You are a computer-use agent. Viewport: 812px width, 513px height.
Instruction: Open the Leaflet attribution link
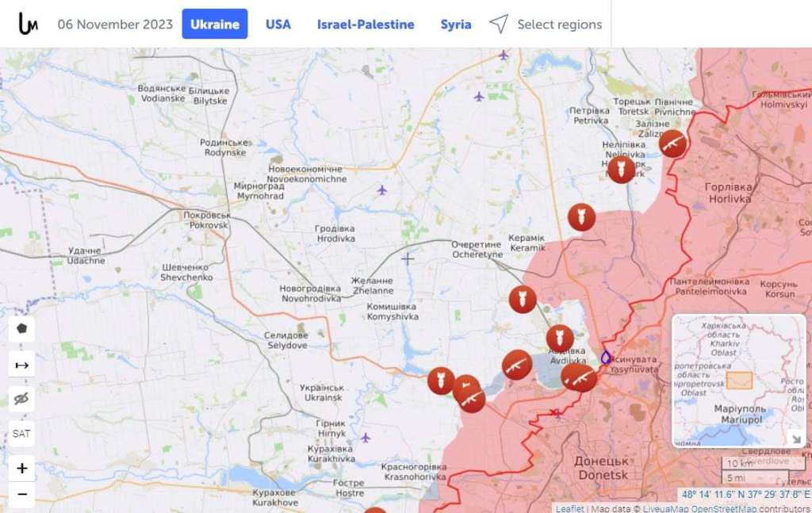click(569, 508)
